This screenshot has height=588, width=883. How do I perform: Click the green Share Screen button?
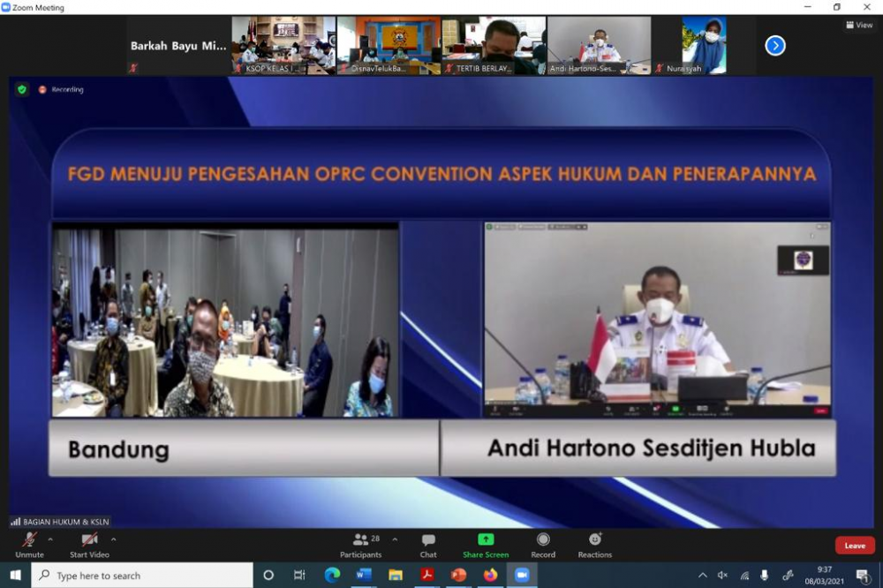point(486,546)
